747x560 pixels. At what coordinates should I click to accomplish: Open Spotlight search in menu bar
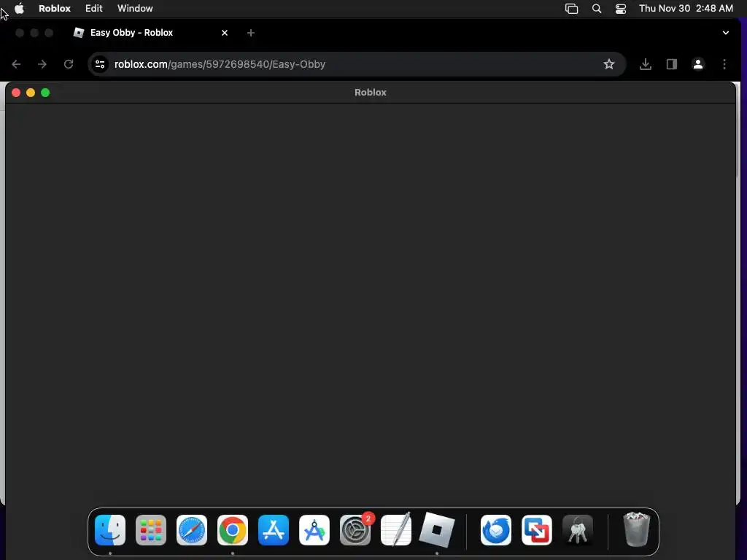(597, 9)
